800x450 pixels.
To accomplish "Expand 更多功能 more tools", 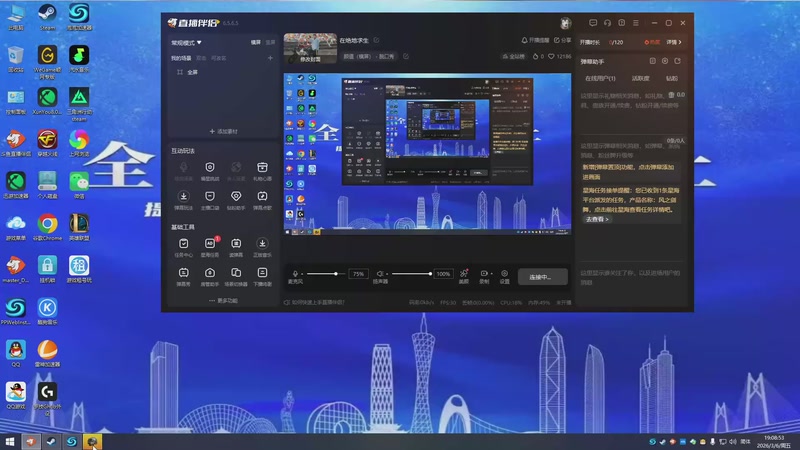I will coord(223,301).
